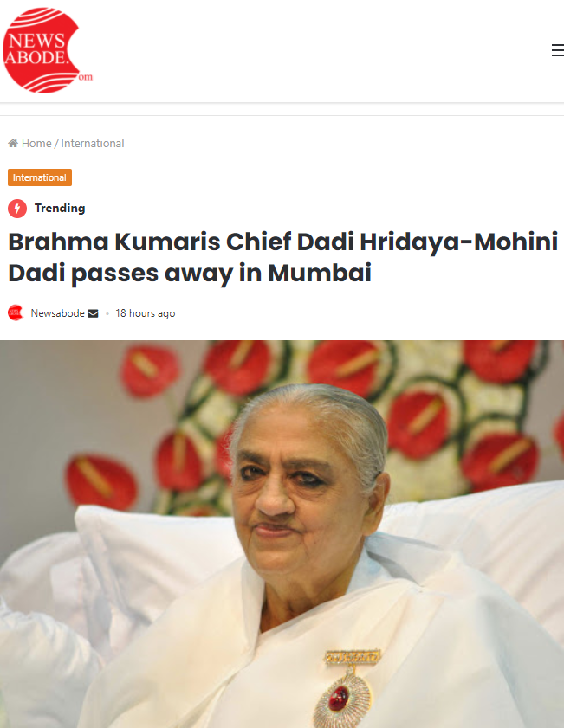This screenshot has height=728, width=564.
Task: Click the word Mumbai in the headline
Action: click(320, 273)
